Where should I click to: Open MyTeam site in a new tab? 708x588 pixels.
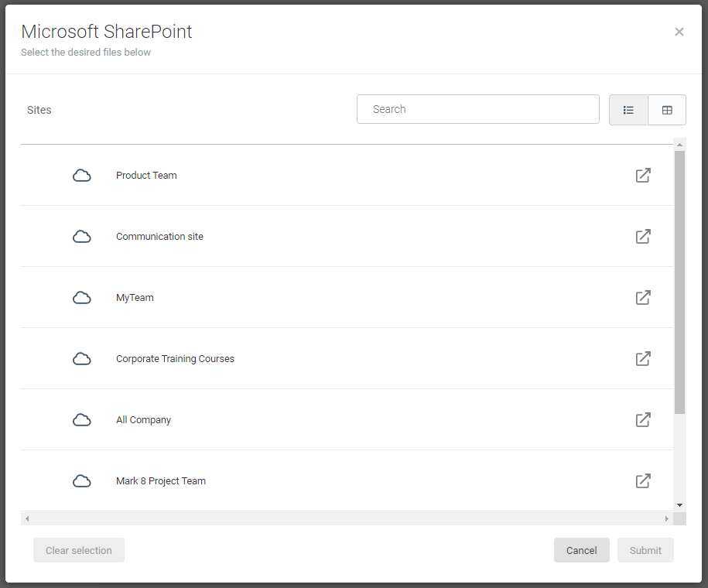point(642,297)
